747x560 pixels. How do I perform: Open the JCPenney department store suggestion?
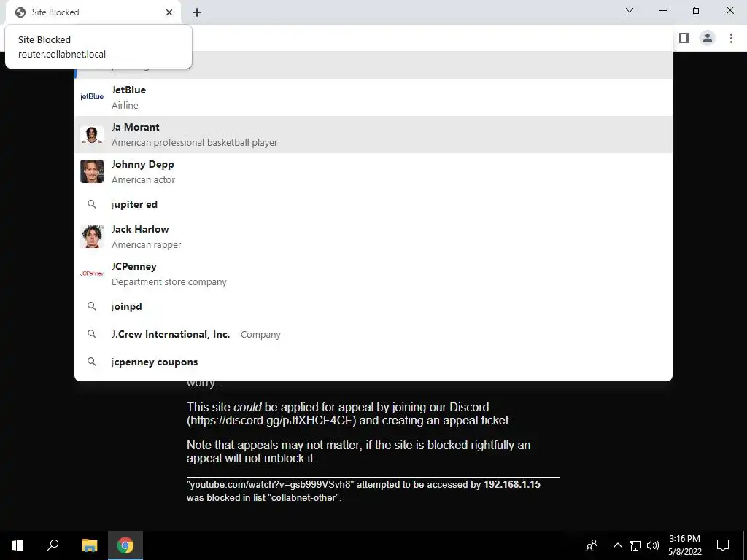[x=373, y=273]
